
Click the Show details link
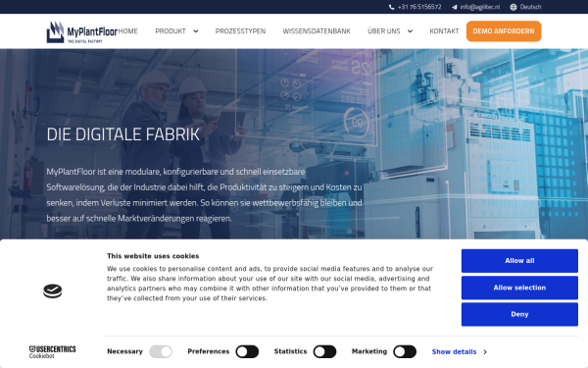coord(454,352)
